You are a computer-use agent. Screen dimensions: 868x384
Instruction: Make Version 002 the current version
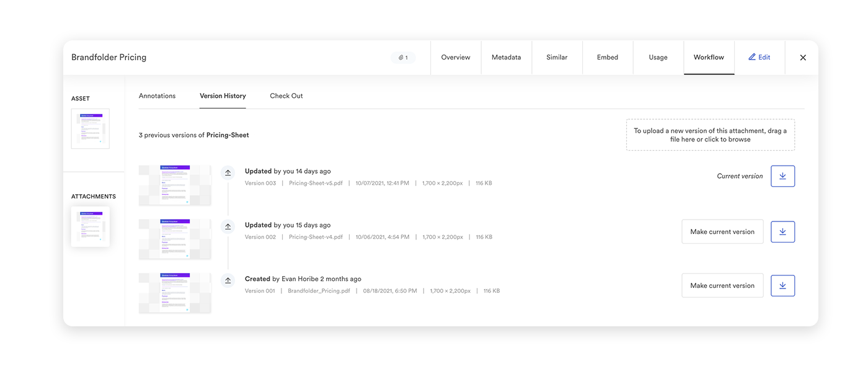722,231
